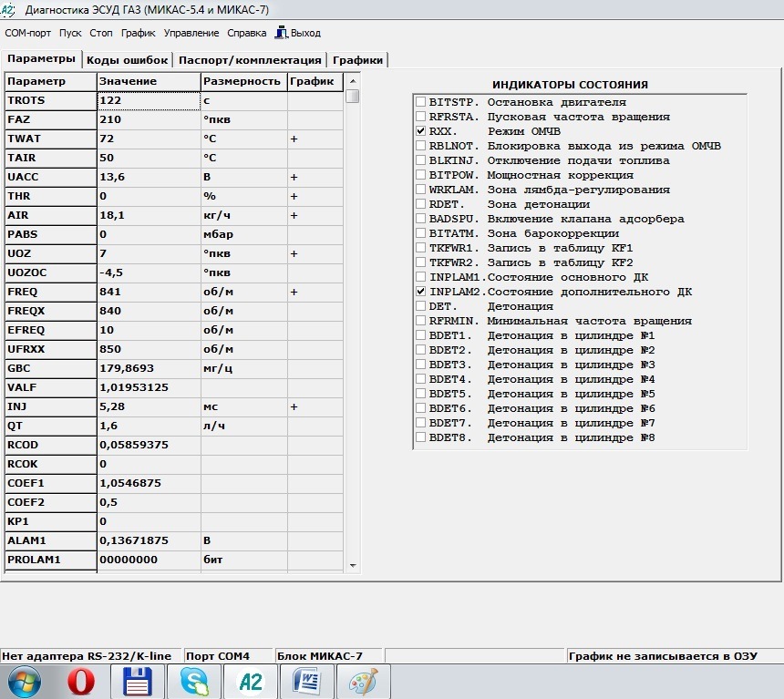Open the Справка menu

click(246, 33)
